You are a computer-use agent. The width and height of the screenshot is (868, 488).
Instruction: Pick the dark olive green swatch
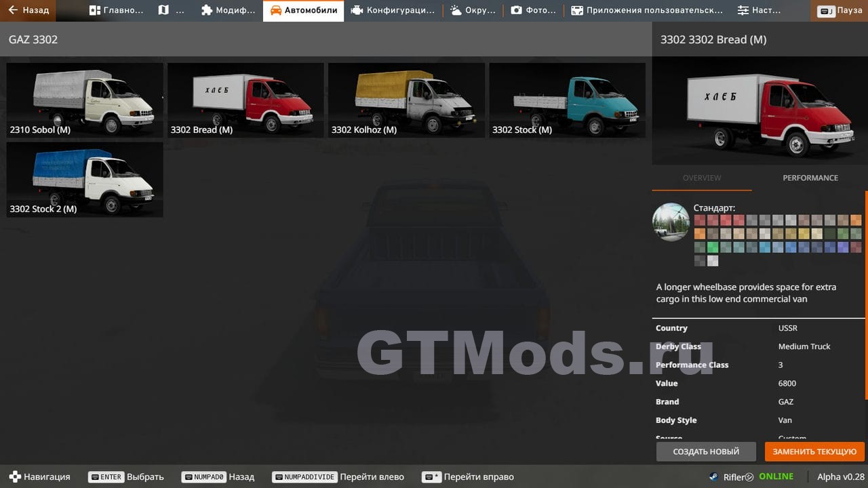830,234
